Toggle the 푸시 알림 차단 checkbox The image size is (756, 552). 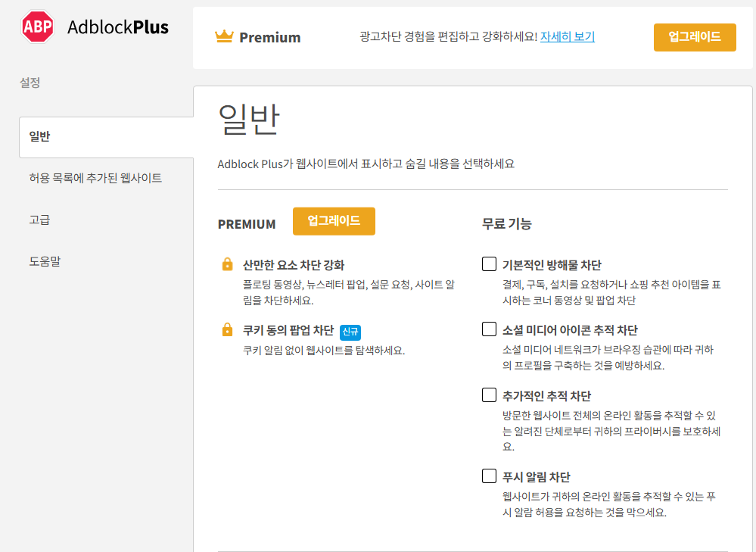coord(490,476)
